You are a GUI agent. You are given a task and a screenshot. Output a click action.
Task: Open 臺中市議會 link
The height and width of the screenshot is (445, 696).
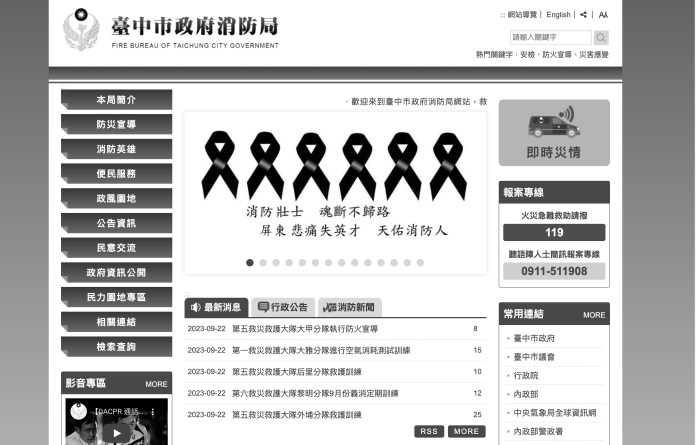click(534, 357)
